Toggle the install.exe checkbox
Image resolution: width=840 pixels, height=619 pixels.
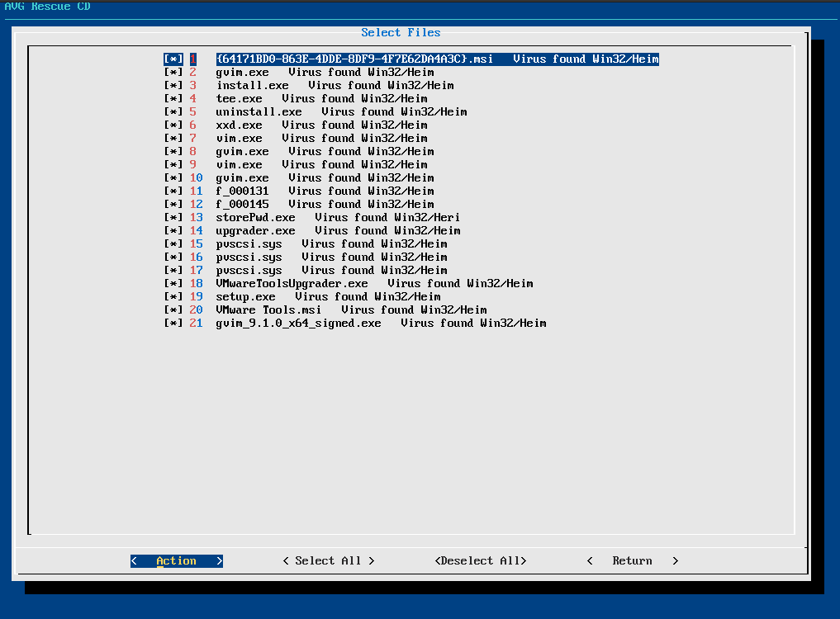[x=173, y=85]
